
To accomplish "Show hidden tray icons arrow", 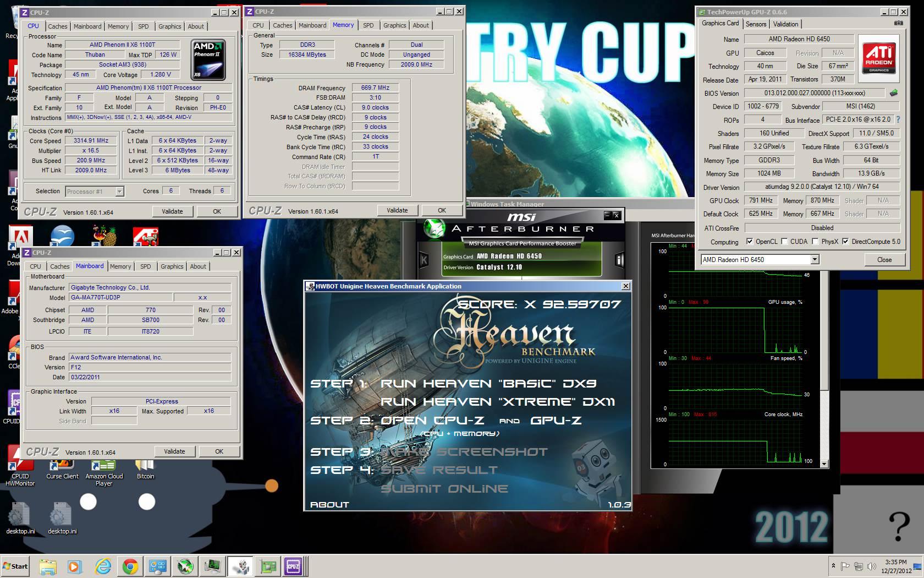I will click(833, 566).
